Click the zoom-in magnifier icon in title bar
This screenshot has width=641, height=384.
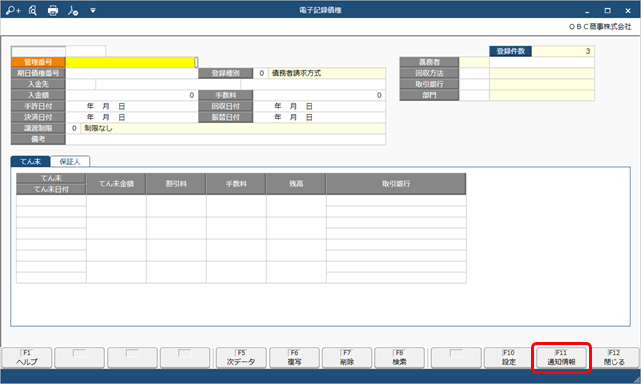pyautogui.click(x=13, y=10)
